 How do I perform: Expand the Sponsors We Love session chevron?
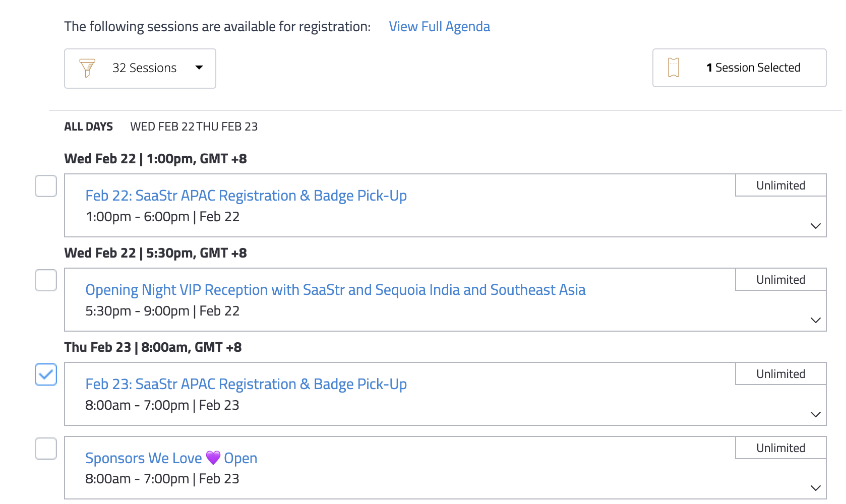click(x=815, y=488)
